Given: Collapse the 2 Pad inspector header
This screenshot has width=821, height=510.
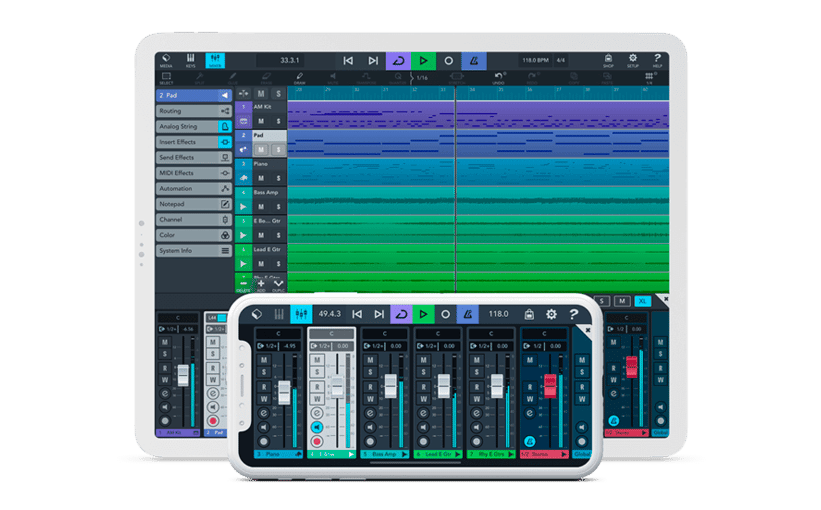Looking at the screenshot, I should coord(225,96).
